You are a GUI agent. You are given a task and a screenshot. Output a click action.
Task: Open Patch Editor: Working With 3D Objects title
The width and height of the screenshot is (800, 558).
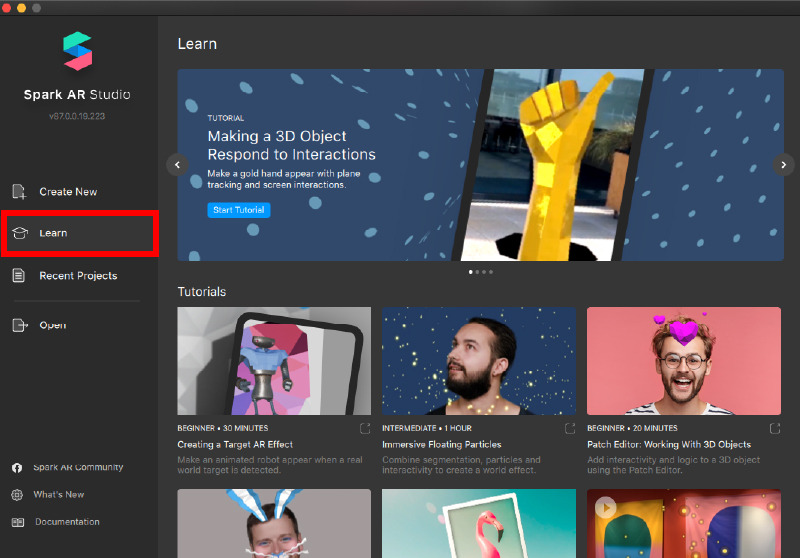click(x=669, y=444)
